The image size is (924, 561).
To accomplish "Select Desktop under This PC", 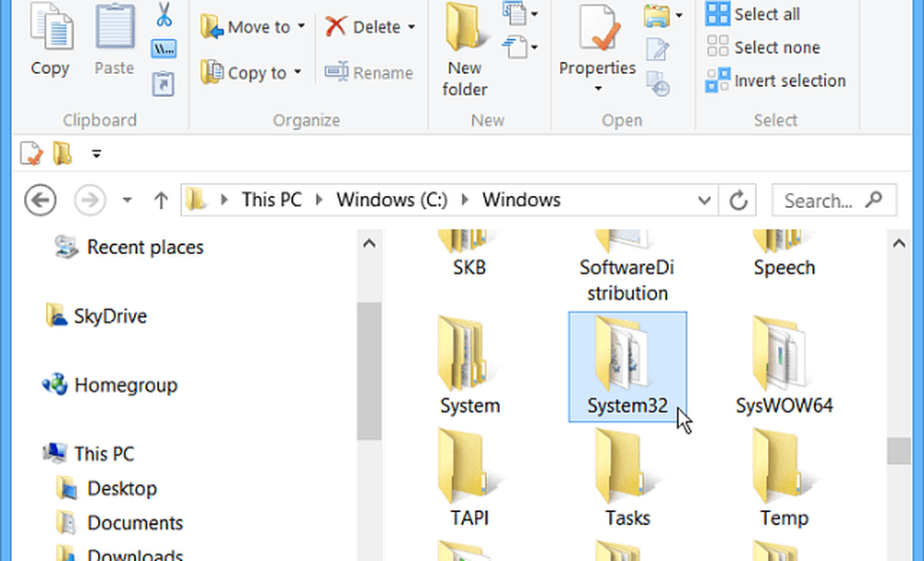I will coord(106,489).
